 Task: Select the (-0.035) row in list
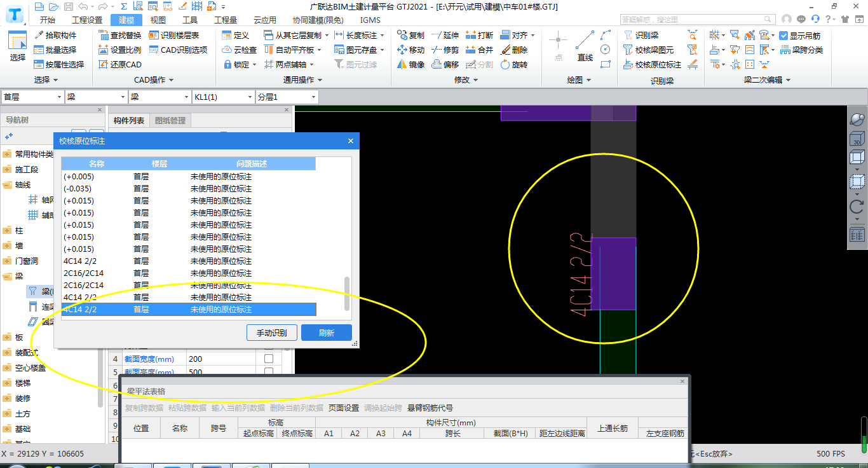(x=189, y=188)
